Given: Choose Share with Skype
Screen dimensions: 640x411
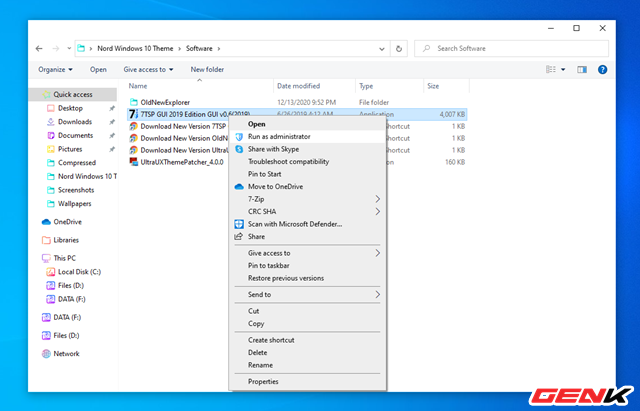Looking at the screenshot, I should click(x=273, y=149).
